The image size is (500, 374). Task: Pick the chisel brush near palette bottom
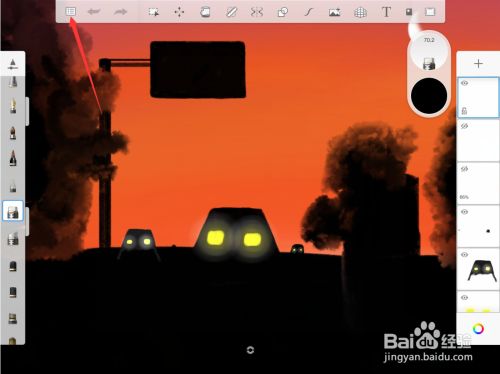point(13,318)
